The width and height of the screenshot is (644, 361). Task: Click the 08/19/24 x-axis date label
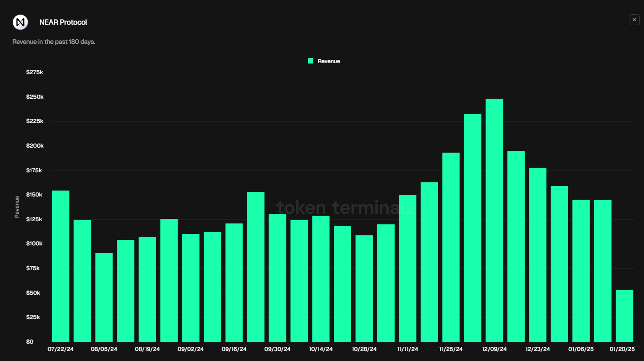(x=148, y=349)
